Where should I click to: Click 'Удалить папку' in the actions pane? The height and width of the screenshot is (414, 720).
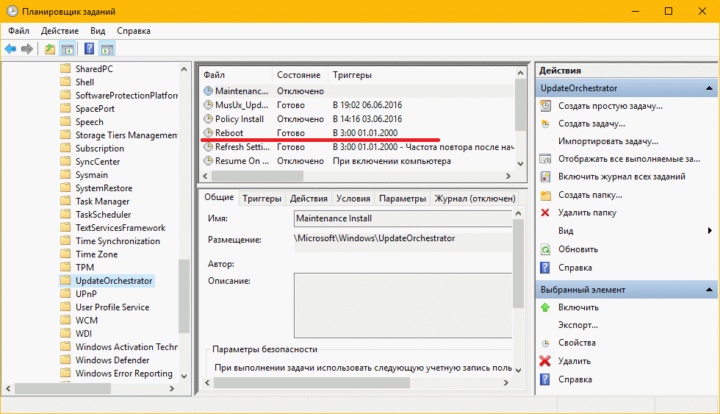pyautogui.click(x=586, y=213)
